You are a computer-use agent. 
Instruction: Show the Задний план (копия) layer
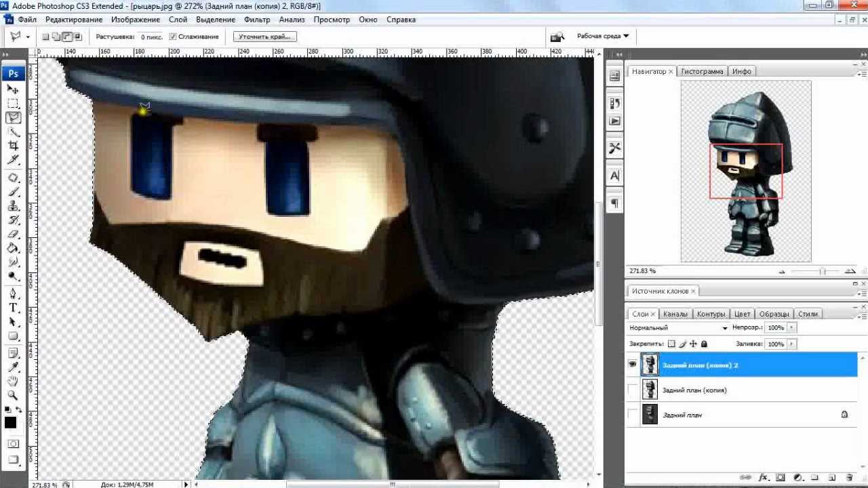(x=633, y=390)
